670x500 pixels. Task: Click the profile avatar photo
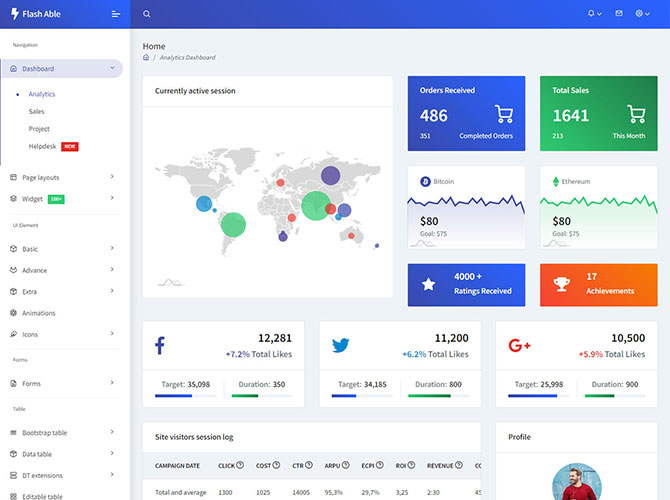pyautogui.click(x=576, y=482)
